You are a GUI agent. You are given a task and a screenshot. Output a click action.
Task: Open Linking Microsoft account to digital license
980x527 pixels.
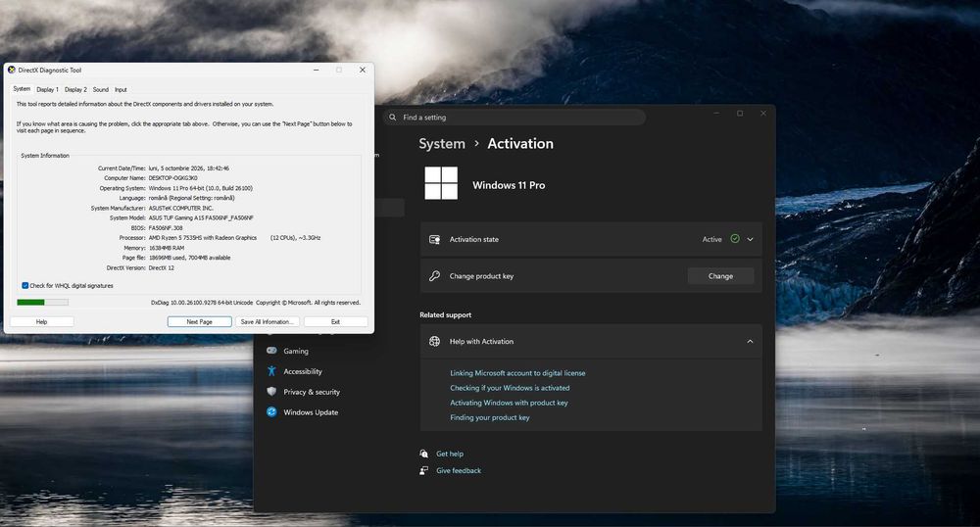tap(517, 373)
